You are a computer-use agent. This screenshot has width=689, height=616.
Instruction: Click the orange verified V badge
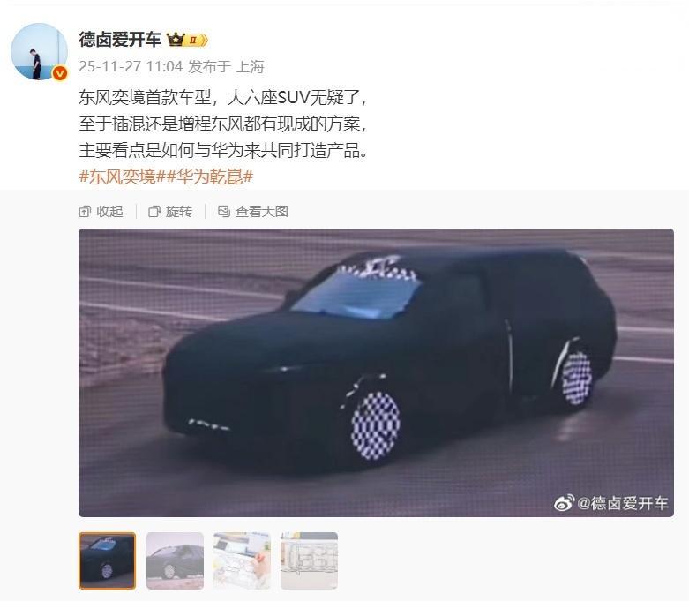pyautogui.click(x=60, y=73)
